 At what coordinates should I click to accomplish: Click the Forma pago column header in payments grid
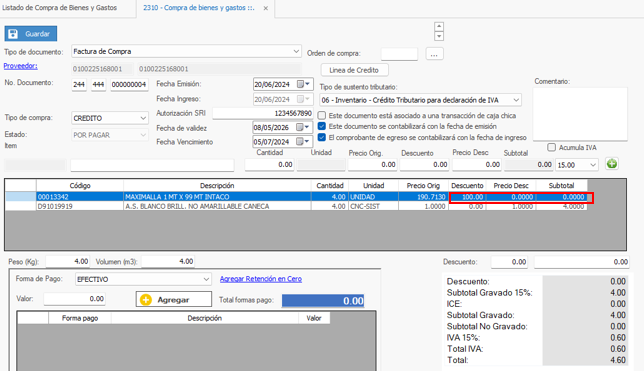80,318
